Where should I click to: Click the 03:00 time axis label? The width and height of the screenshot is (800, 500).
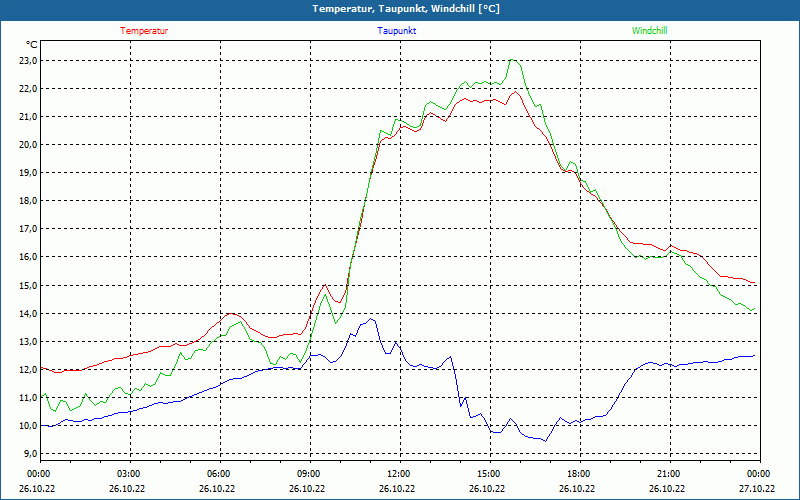point(130,474)
